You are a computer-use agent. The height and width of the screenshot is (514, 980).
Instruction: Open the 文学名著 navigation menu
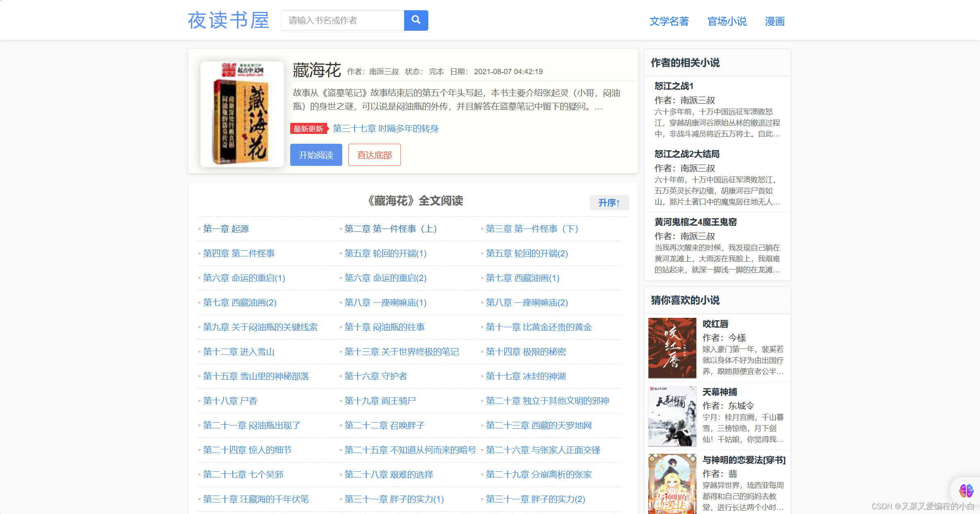[x=669, y=21]
